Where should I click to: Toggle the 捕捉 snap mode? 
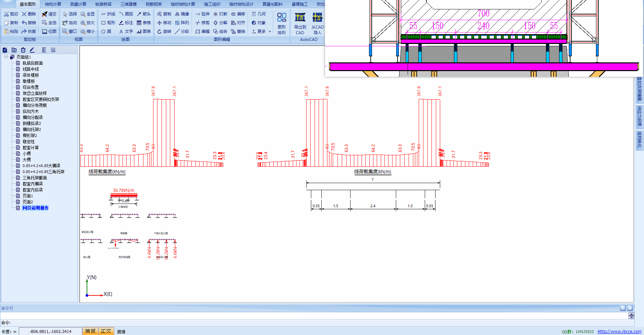click(90, 331)
